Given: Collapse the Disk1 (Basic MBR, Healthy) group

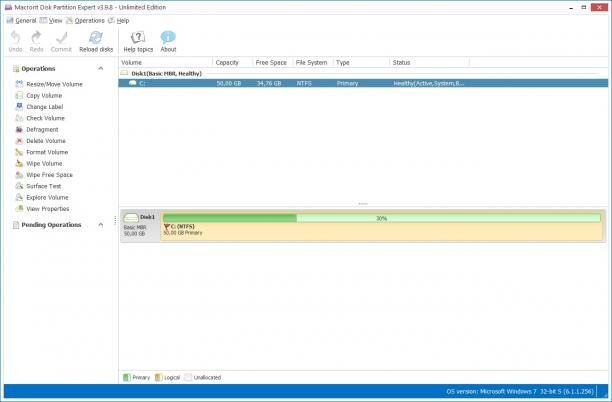Looking at the screenshot, I should coord(124,73).
